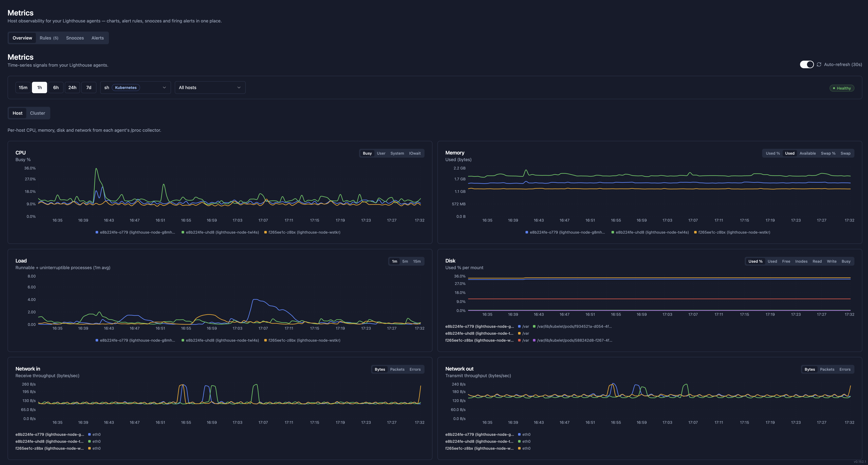Viewport: 868px width, 465px height.
Task: Switch Disk chart to Free
Action: [786, 261]
